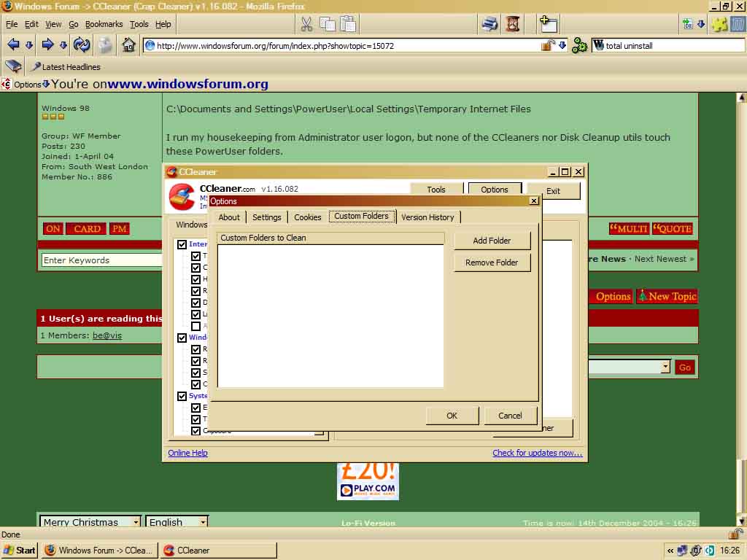Viewport: 747px width, 560px height.
Task: Click the Print icon in Firefox toolbar
Action: point(489,24)
